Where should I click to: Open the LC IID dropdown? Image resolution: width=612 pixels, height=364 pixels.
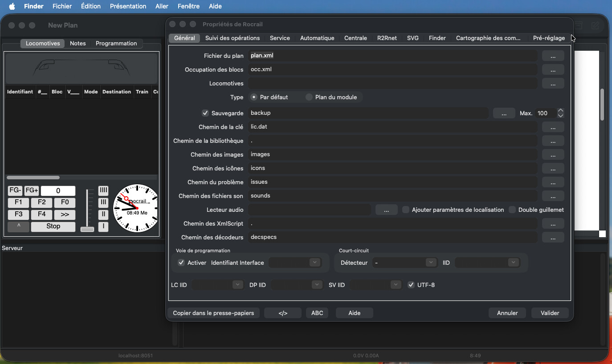tap(218, 285)
